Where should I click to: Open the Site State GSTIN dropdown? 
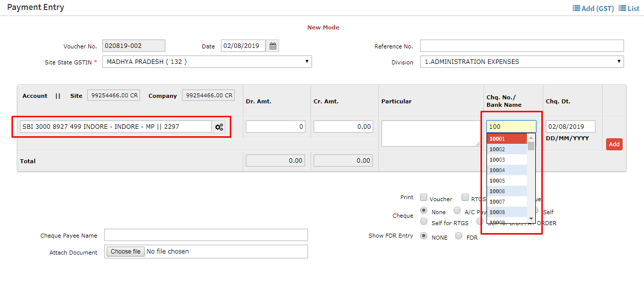click(x=207, y=62)
